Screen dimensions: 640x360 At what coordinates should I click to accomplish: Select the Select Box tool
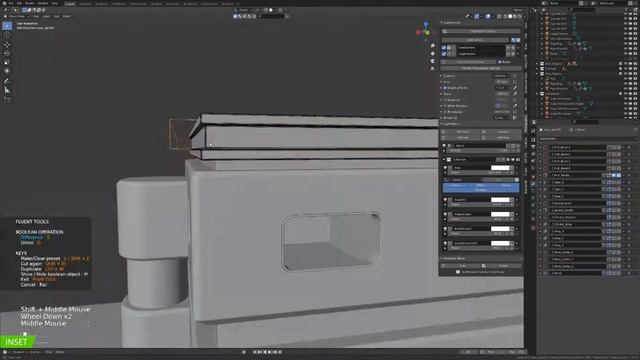[x=7, y=26]
